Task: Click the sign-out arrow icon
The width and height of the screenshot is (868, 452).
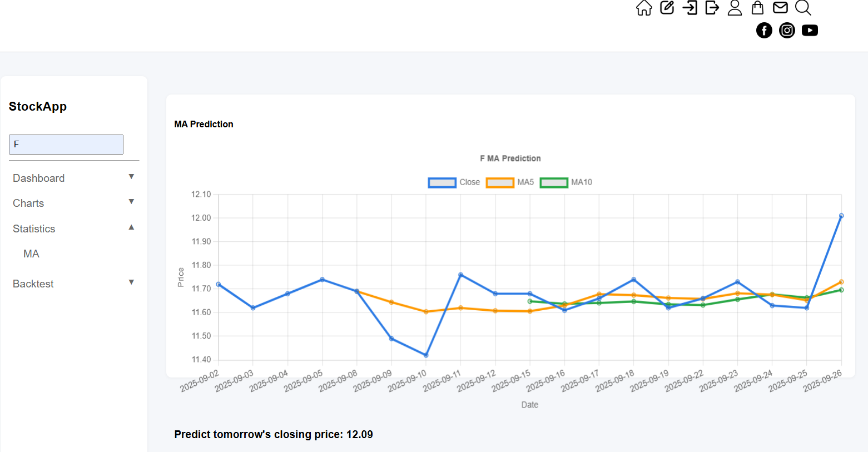Action: tap(712, 8)
